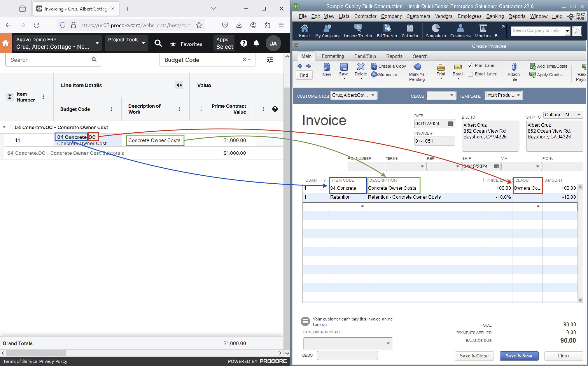
Task: Open date calendar picker next to invoice date
Action: click(450, 123)
